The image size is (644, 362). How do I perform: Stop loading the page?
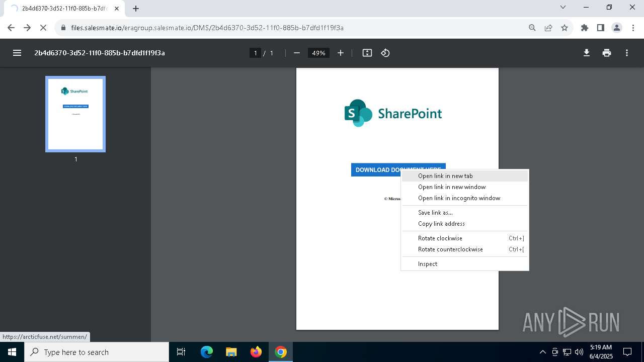point(43,28)
